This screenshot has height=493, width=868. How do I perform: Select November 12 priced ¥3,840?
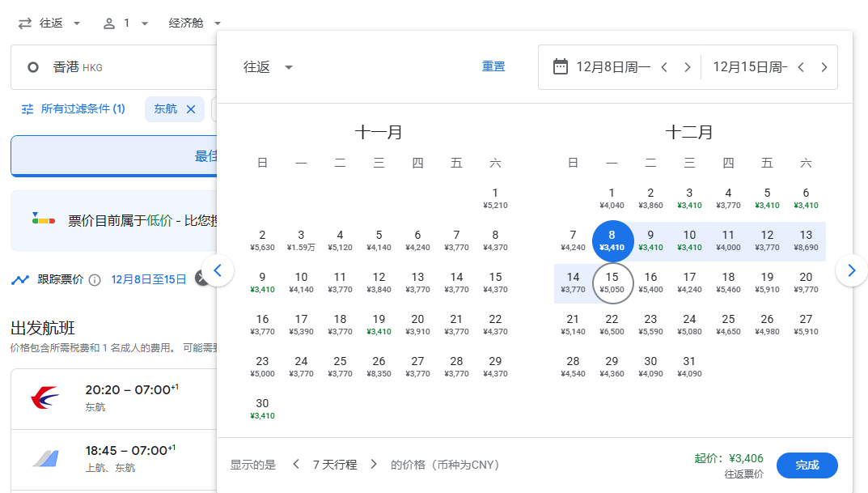pyautogui.click(x=379, y=283)
